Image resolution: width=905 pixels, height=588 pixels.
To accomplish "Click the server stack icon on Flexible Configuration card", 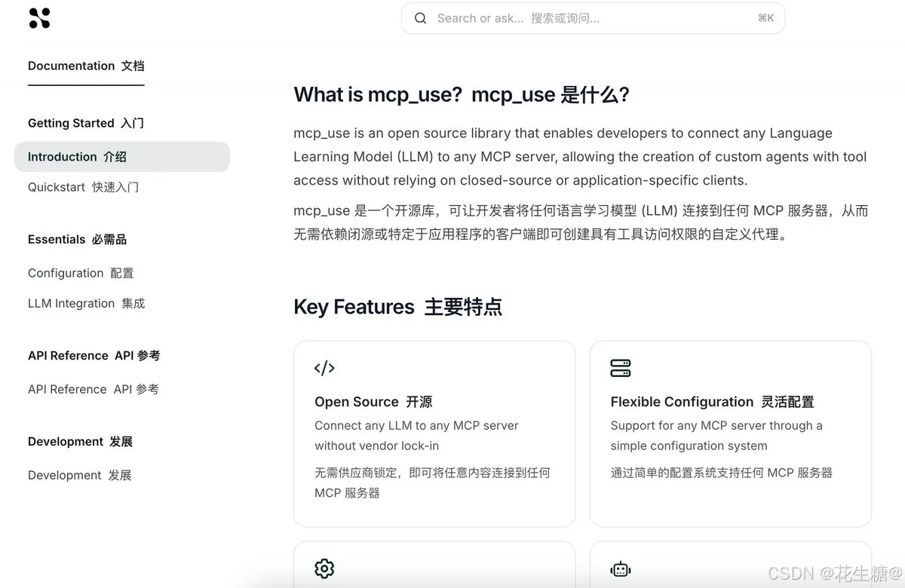I will click(620, 368).
